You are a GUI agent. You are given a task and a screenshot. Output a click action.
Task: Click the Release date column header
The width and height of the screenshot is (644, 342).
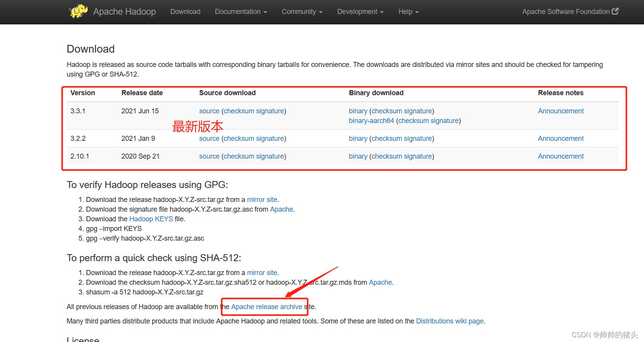point(142,93)
